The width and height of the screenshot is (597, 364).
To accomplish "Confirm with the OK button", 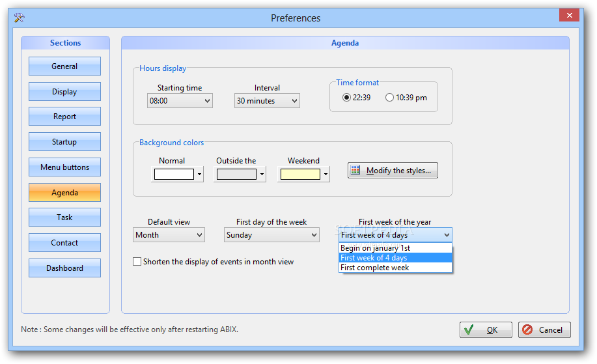I will (486, 329).
